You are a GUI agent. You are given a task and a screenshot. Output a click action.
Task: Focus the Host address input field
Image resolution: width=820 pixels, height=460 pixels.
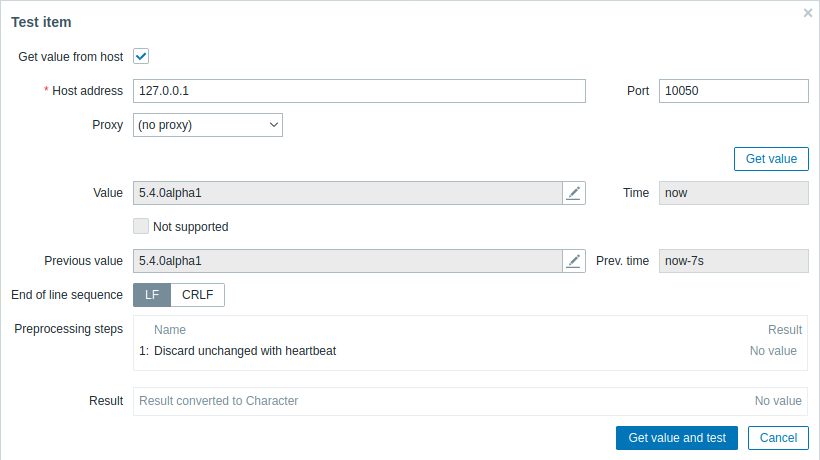(x=359, y=91)
